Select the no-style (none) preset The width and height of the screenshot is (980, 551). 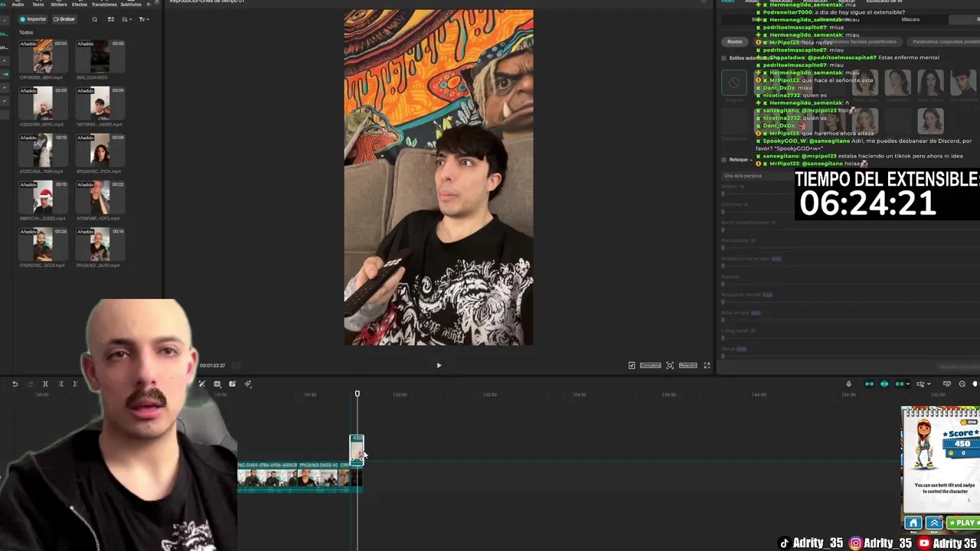(734, 83)
